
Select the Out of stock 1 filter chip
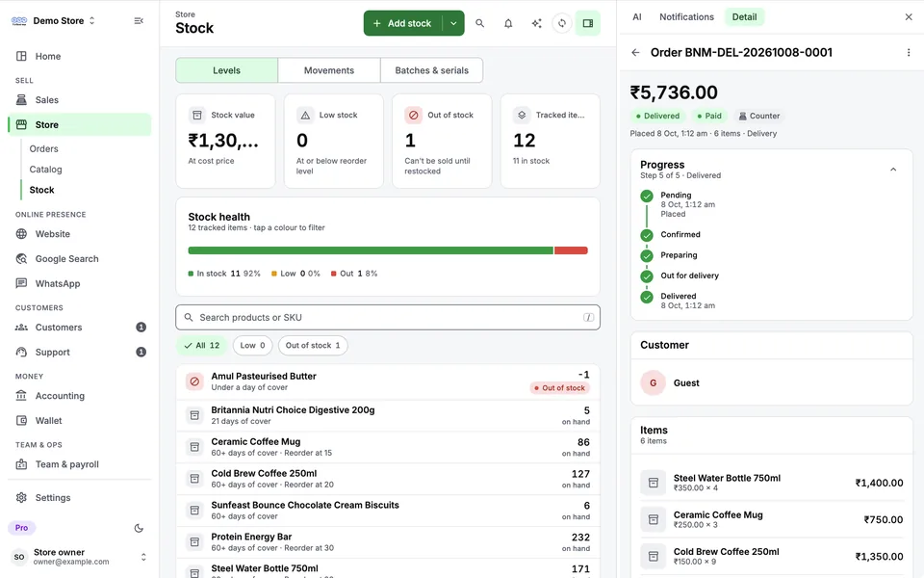coord(313,346)
